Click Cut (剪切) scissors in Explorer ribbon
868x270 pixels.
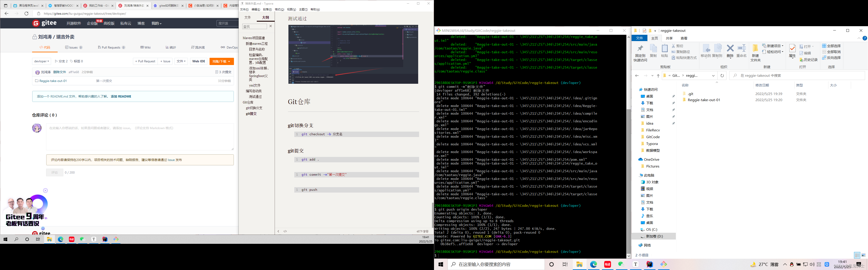pos(677,46)
